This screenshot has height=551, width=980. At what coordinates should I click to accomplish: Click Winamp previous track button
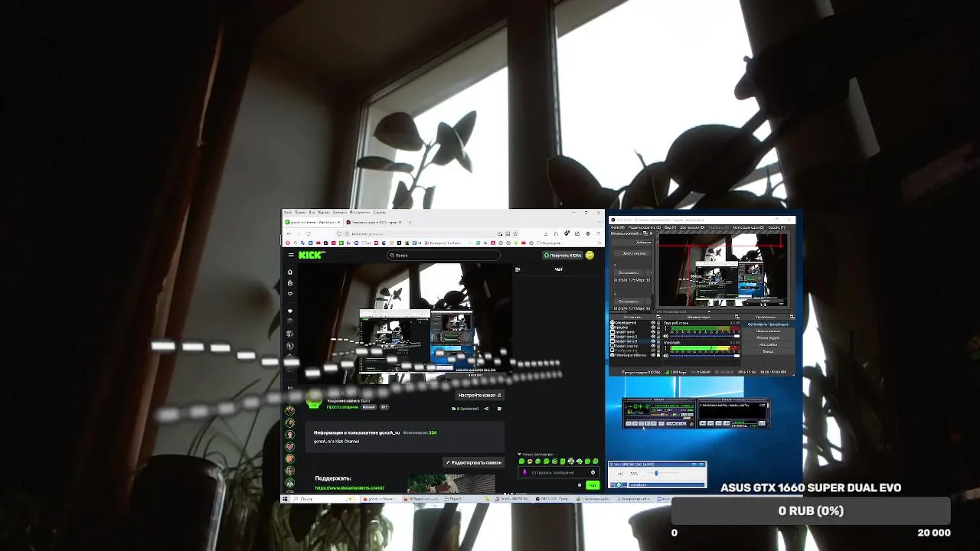629,423
